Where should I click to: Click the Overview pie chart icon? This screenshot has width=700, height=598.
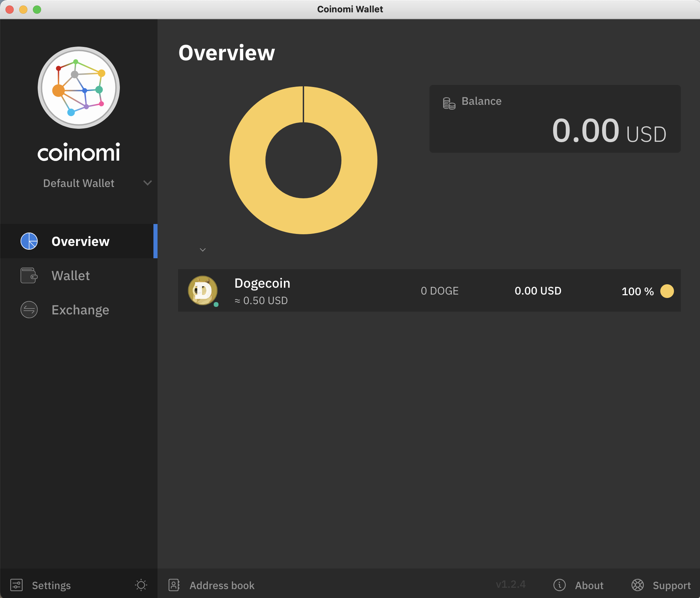(29, 241)
